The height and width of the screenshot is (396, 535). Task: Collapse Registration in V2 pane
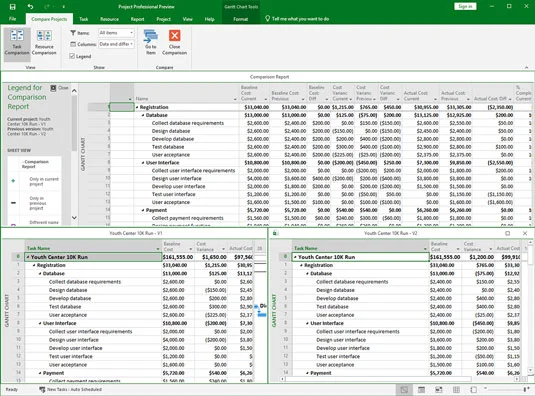click(302, 265)
